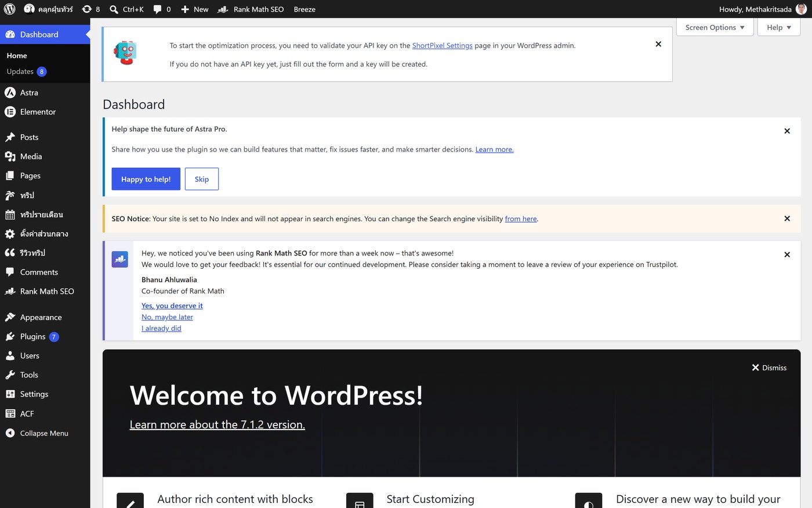The image size is (812, 508).
Task: Open the คลุกฝุ่นทัวร์ site menu
Action: pyautogui.click(x=49, y=9)
